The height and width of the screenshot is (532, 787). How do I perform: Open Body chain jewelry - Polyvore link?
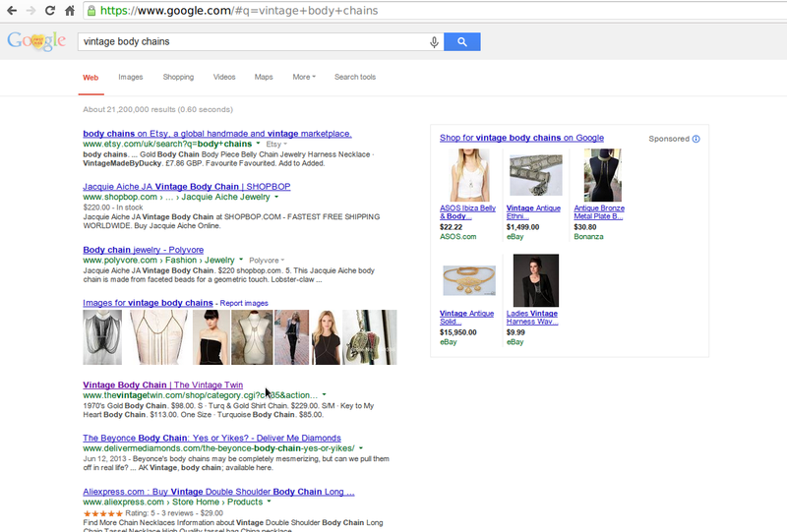[143, 250]
